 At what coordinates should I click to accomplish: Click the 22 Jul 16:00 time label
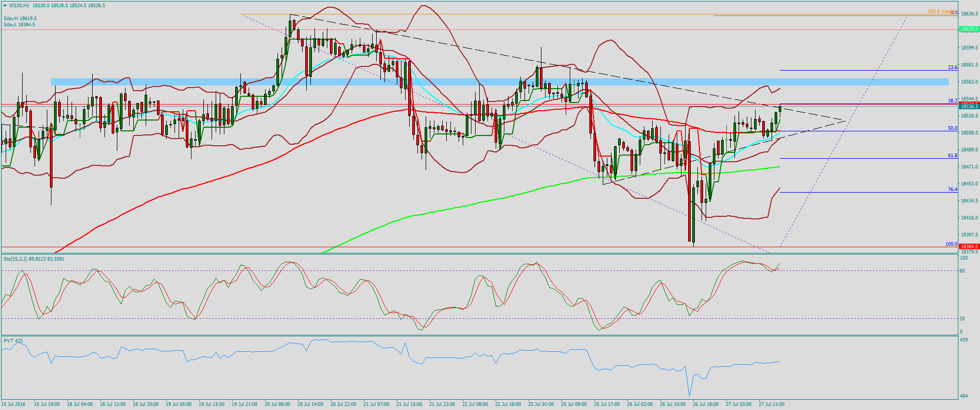tap(508, 404)
